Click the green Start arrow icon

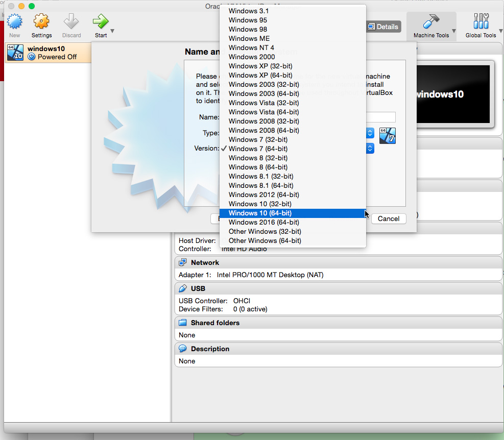[x=101, y=21]
